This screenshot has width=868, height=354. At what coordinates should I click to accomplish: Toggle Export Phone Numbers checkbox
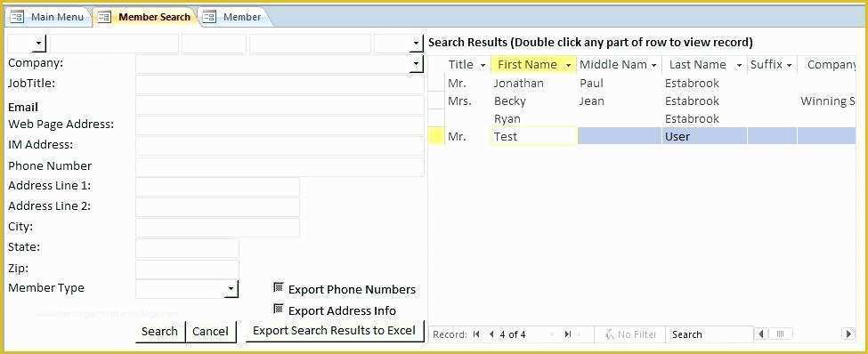tap(279, 287)
